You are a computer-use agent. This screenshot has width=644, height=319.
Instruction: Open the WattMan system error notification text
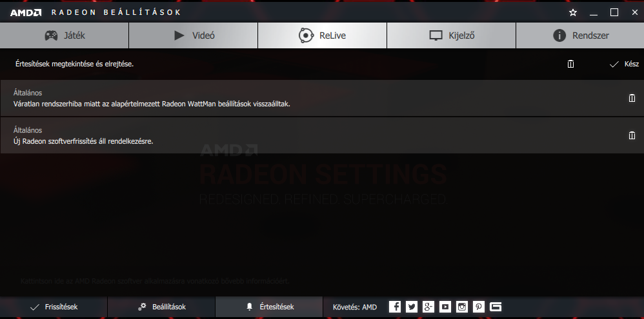152,104
